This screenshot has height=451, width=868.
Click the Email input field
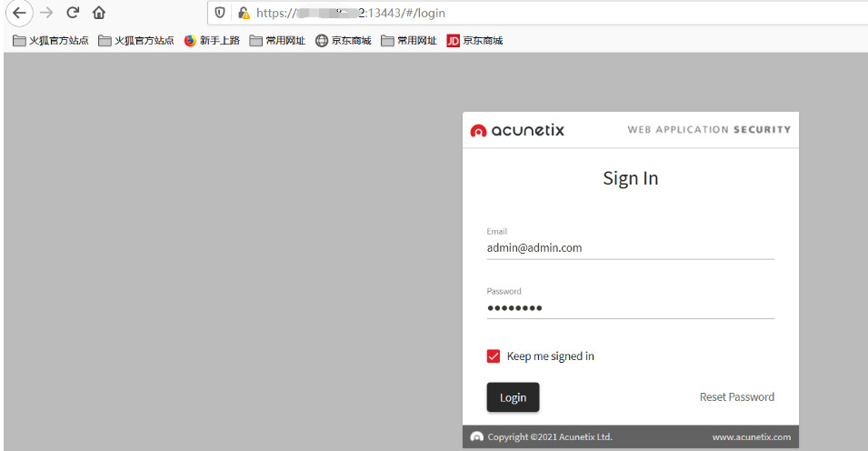point(631,247)
